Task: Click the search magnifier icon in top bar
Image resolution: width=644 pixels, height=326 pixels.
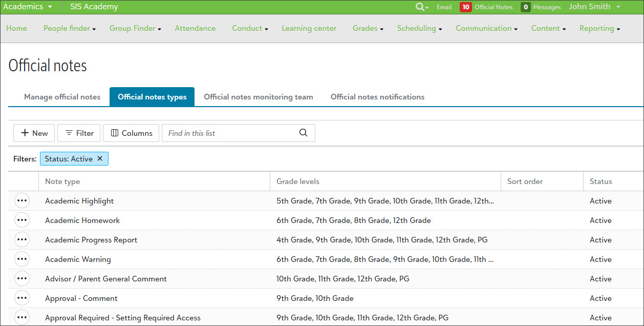Action: click(420, 7)
